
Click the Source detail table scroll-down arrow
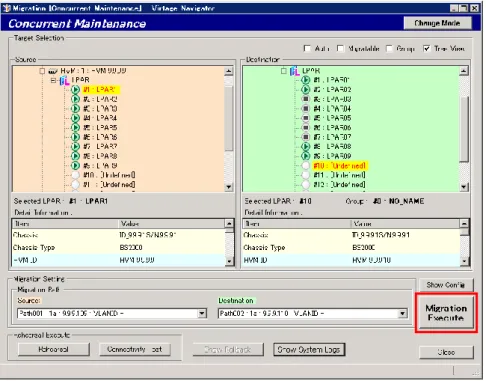229,261
